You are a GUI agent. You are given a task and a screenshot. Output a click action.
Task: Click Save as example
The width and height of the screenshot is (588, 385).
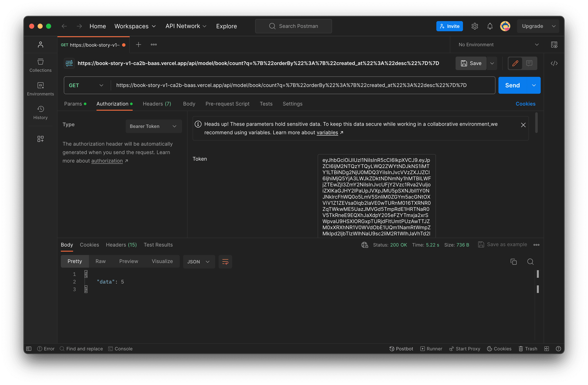[x=502, y=244]
